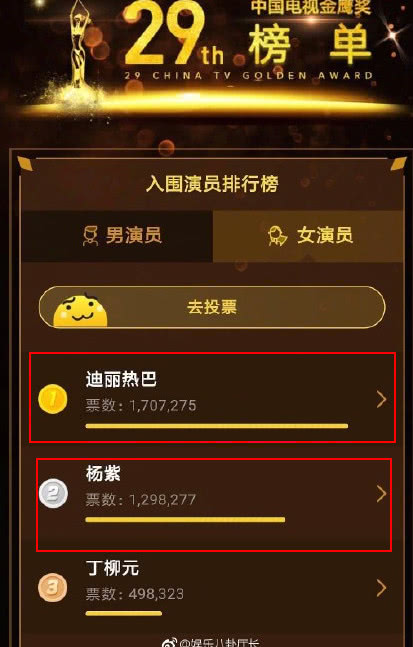Click the yellow smiley mascot icon
The height and width of the screenshot is (647, 413).
click(x=80, y=310)
